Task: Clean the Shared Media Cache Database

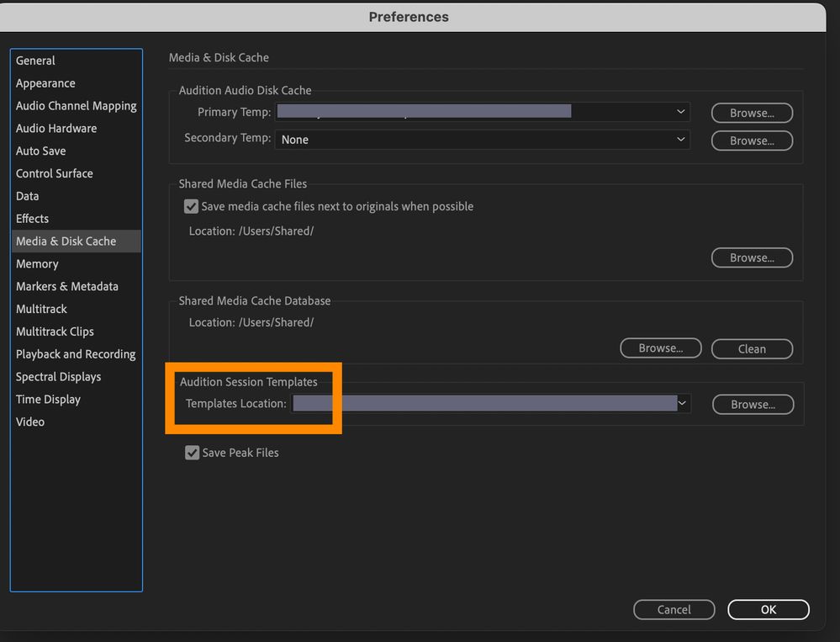Action: pyautogui.click(x=752, y=348)
